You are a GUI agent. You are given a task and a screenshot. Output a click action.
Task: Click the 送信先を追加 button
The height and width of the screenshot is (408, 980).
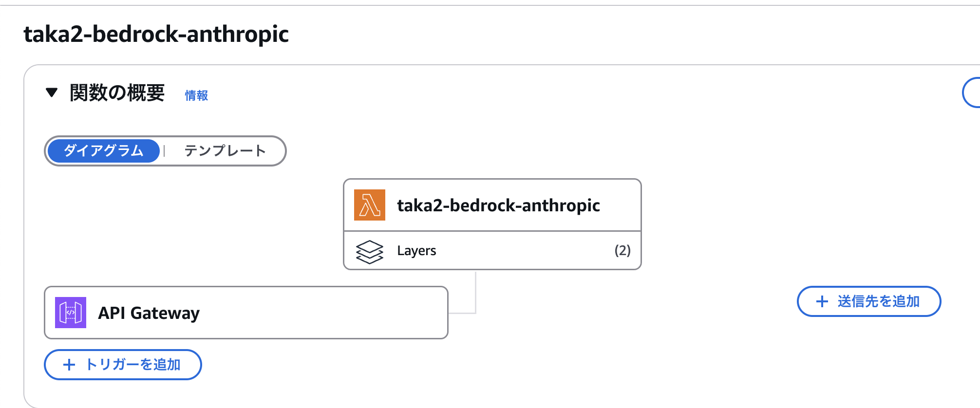[x=868, y=301]
